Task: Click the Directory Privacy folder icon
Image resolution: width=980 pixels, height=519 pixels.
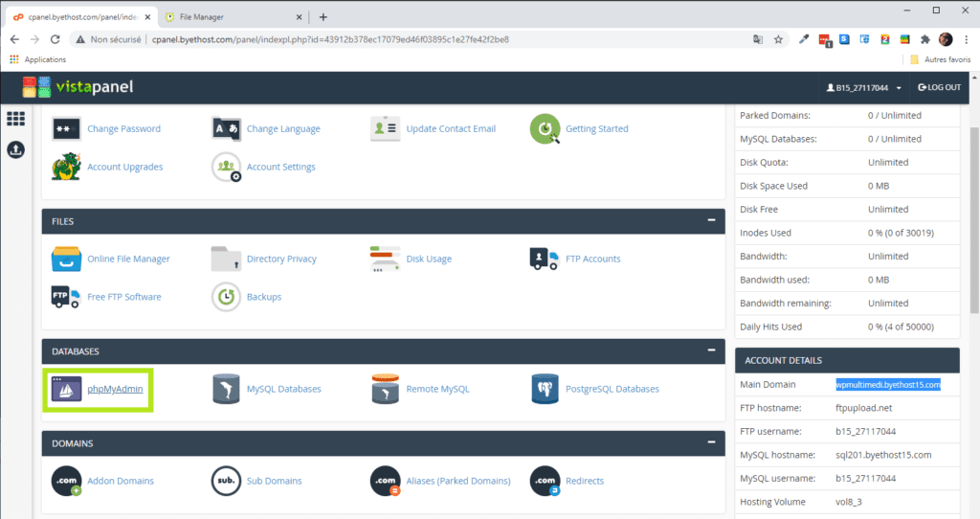Action: (226, 259)
